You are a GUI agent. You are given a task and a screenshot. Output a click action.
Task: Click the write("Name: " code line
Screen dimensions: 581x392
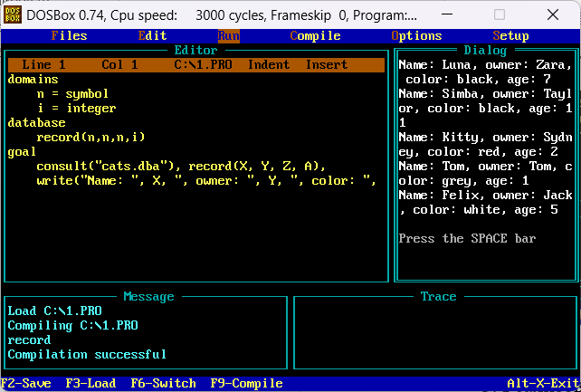point(206,181)
